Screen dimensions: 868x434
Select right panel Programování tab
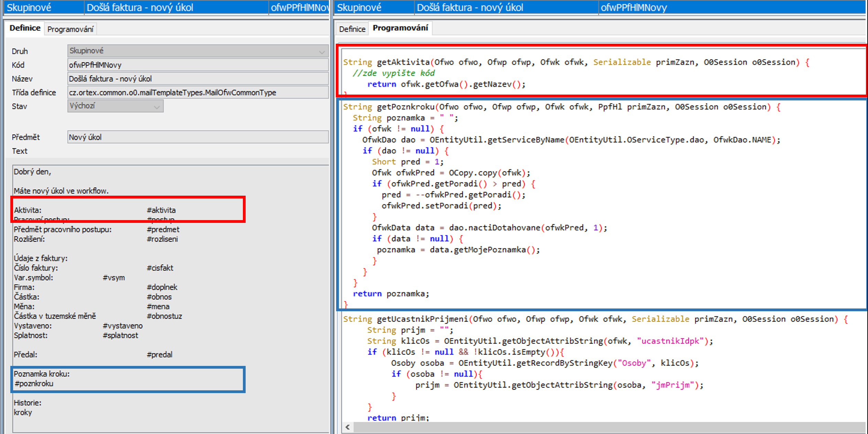(x=400, y=28)
